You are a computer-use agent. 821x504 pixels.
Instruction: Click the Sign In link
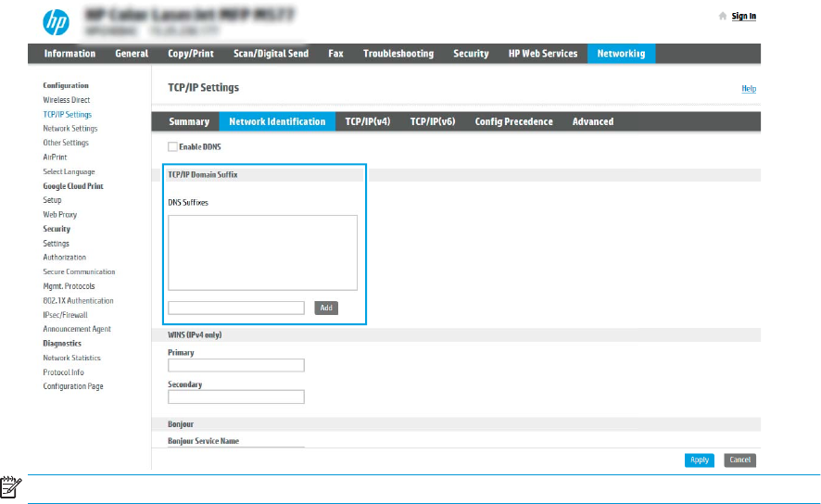coord(743,17)
